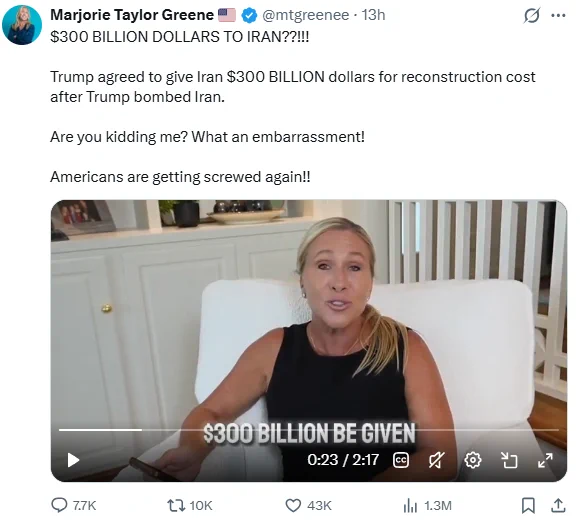The image size is (580, 521).
Task: Open the reply comment icon
Action: 59,505
